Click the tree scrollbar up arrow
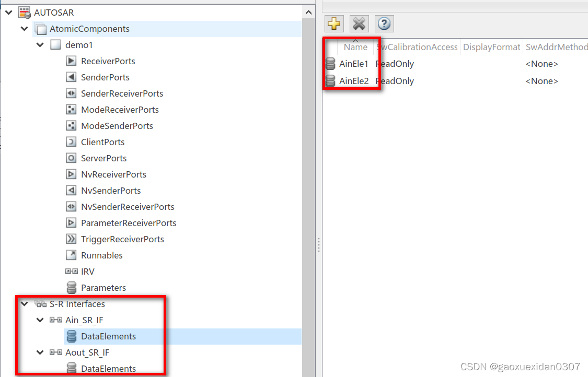The width and height of the screenshot is (588, 377). [x=308, y=13]
